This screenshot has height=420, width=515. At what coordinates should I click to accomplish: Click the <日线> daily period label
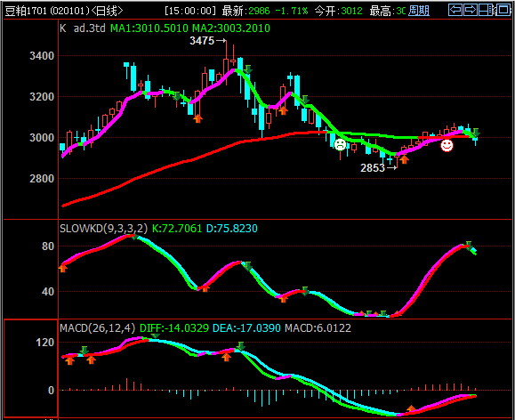click(107, 11)
